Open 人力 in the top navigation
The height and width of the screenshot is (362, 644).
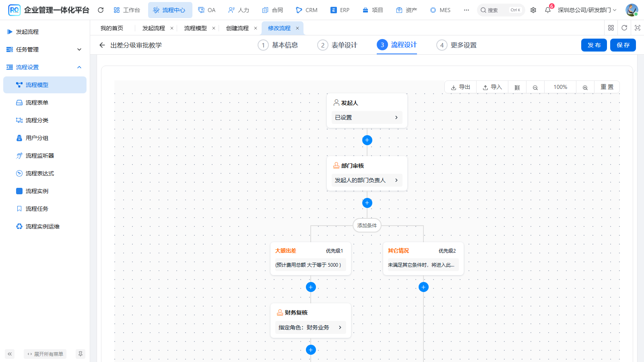point(239,10)
